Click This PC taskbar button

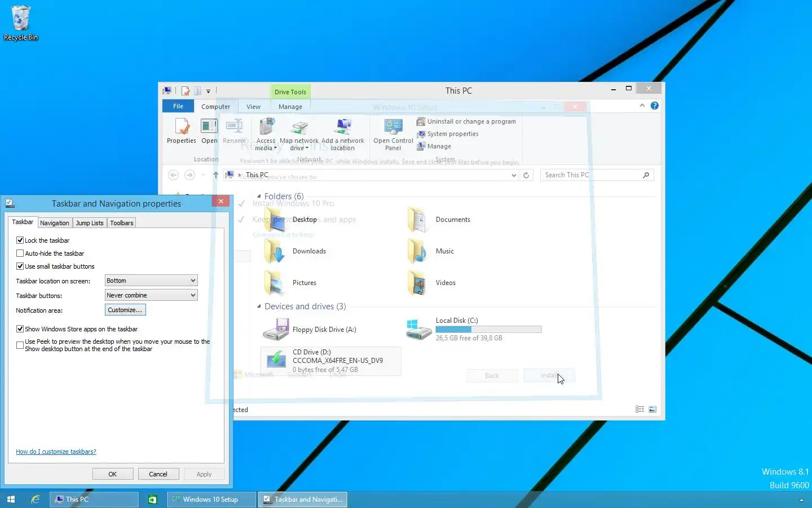pyautogui.click(x=94, y=500)
